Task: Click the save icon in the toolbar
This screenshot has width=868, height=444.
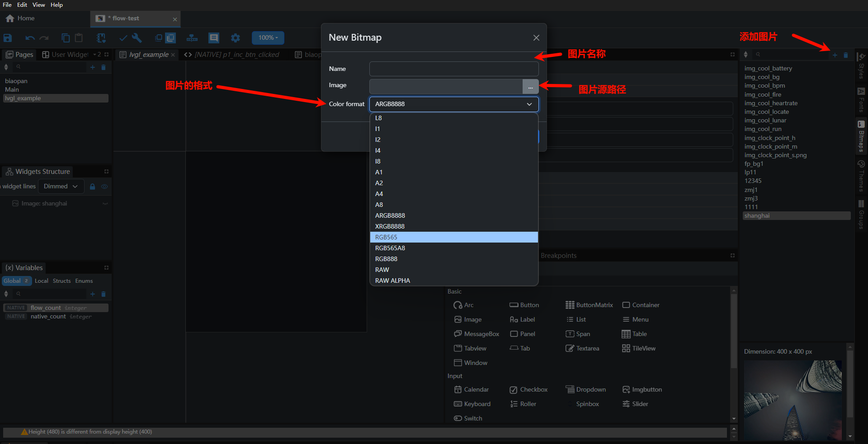Action: (8, 38)
